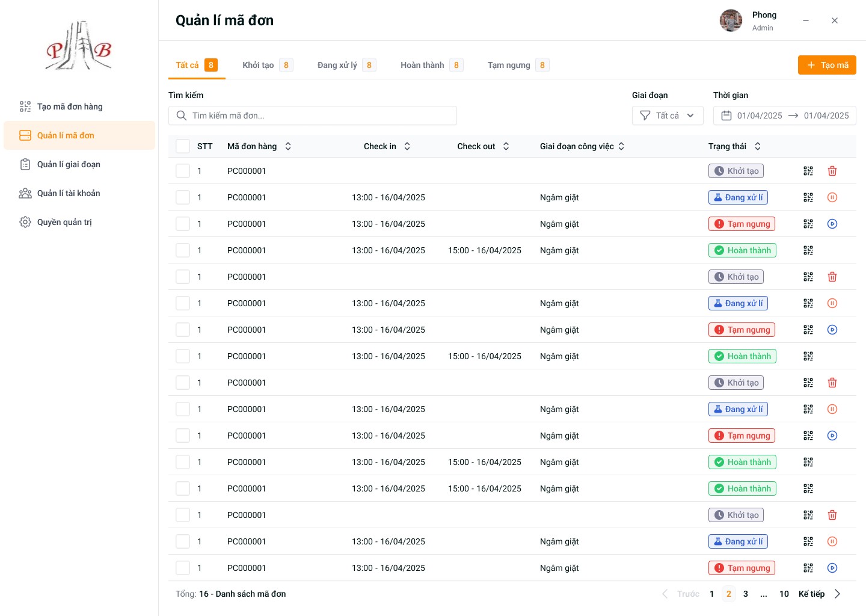Click the last Tạm ngưng status badge
Image resolution: width=866 pixels, height=616 pixels.
point(742,568)
